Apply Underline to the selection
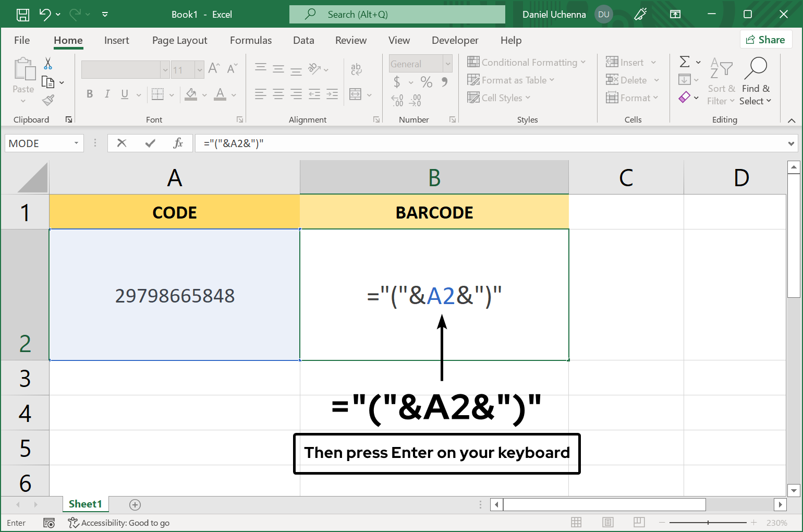The height and width of the screenshot is (532, 803). pyautogui.click(x=124, y=94)
